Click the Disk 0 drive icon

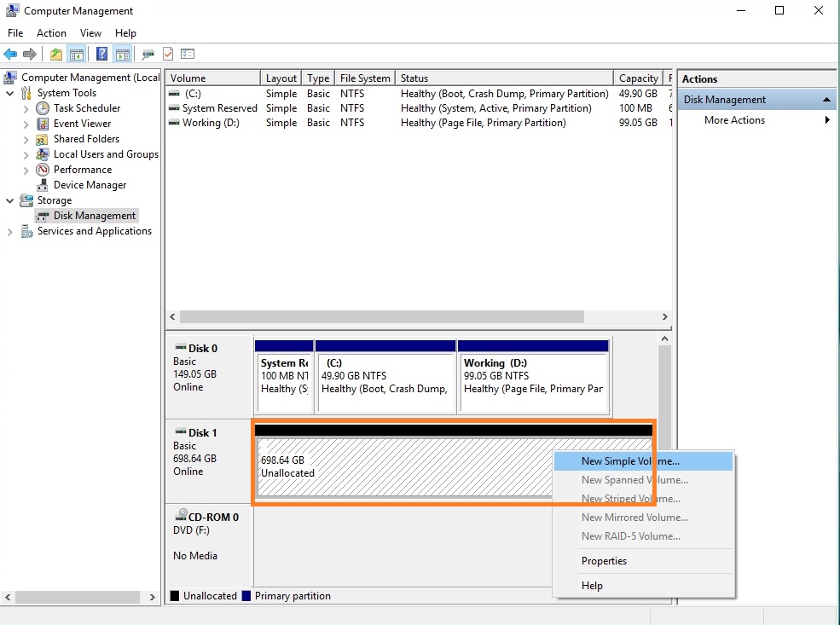181,348
